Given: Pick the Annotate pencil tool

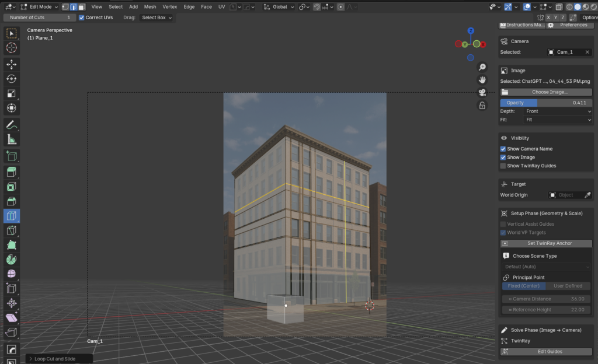Looking at the screenshot, I should [11, 125].
